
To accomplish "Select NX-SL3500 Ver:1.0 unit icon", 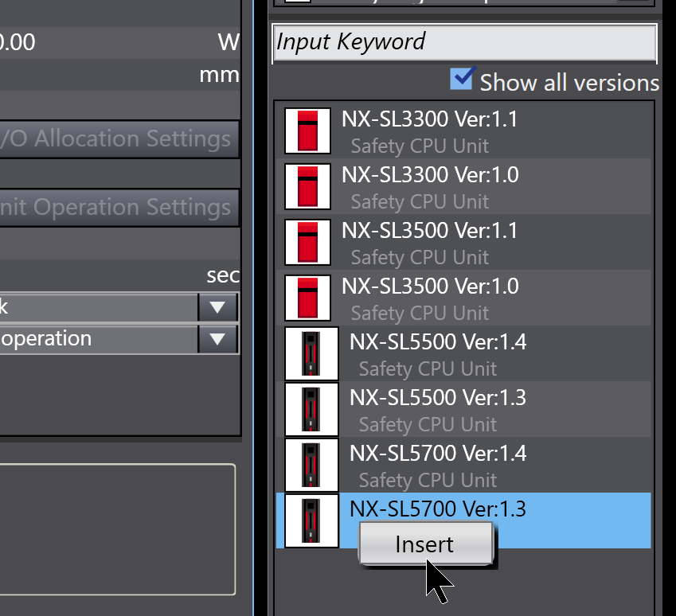I will pos(307,298).
